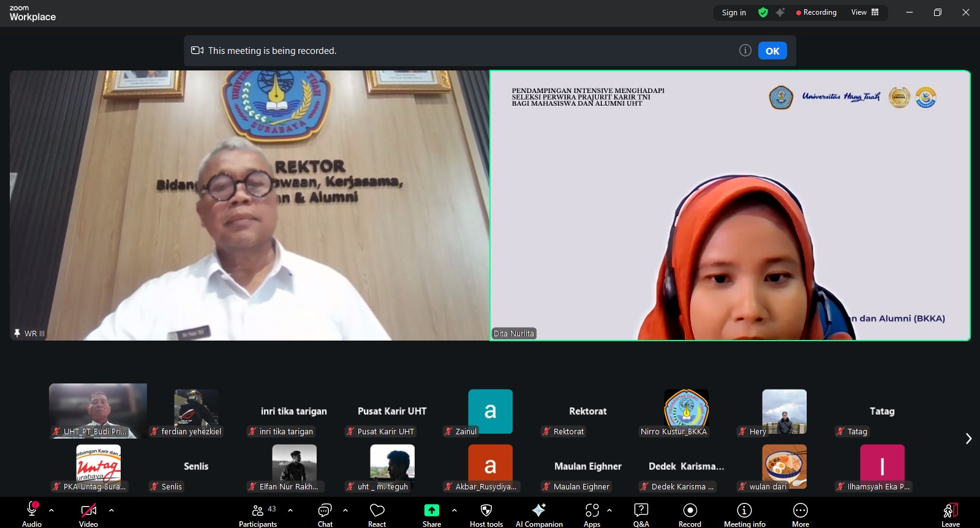Open the View layout menu
This screenshot has width=980, height=528.
864,12
